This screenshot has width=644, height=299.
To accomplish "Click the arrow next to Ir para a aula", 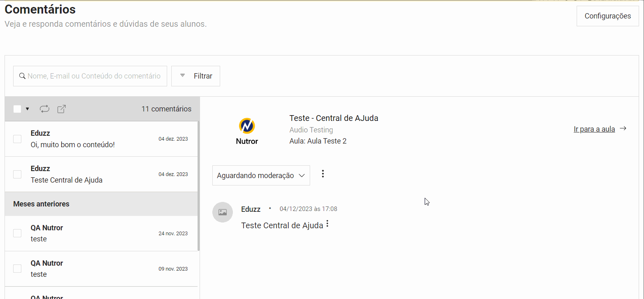I will (x=623, y=129).
